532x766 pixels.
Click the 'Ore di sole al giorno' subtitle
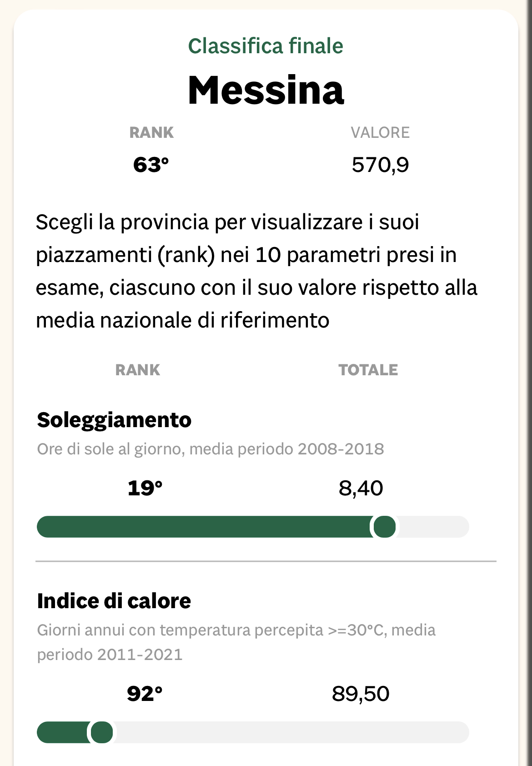pyautogui.click(x=211, y=449)
